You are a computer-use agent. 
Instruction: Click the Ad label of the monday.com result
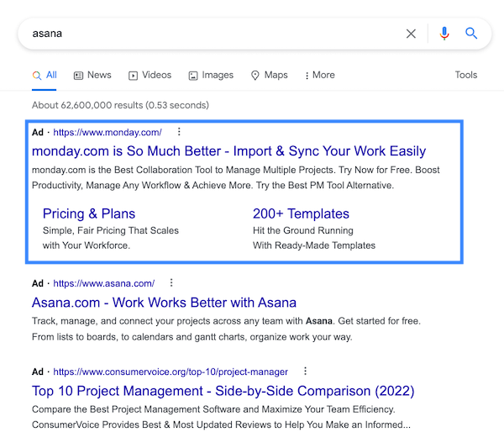(38, 132)
